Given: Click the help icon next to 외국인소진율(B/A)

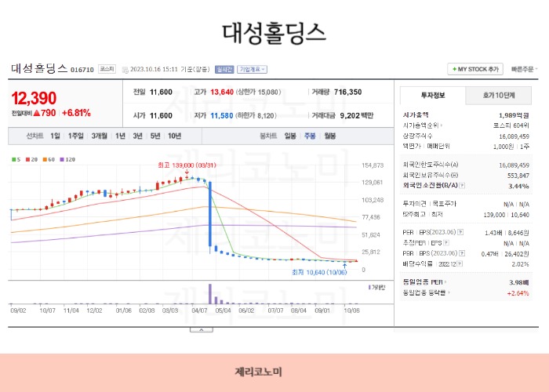Looking at the screenshot, I should pos(462,186).
